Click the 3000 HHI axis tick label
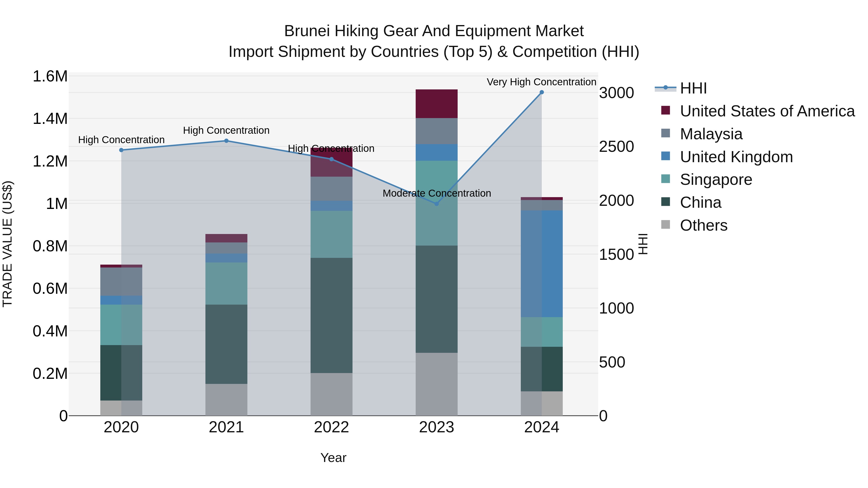The width and height of the screenshot is (868, 488). click(x=617, y=93)
